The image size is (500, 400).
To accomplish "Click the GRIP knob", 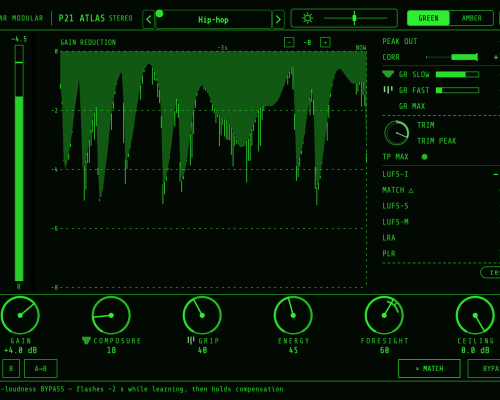I will click(202, 315).
